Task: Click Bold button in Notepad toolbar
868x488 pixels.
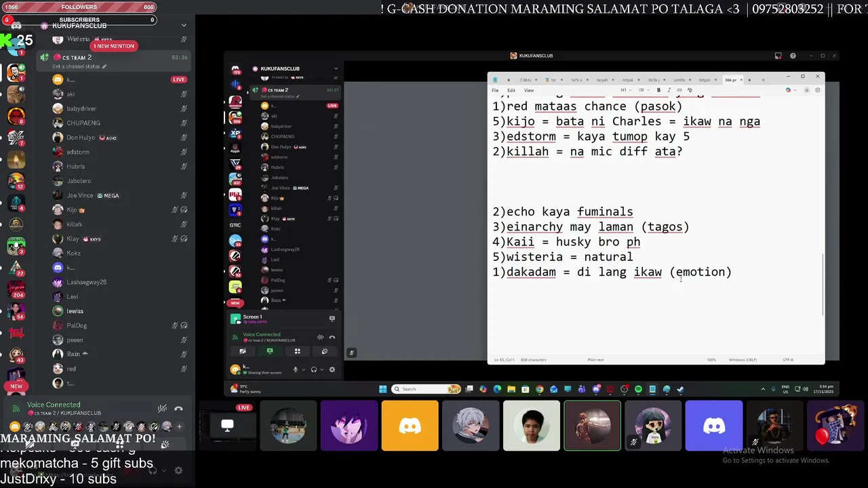Action: [658, 90]
